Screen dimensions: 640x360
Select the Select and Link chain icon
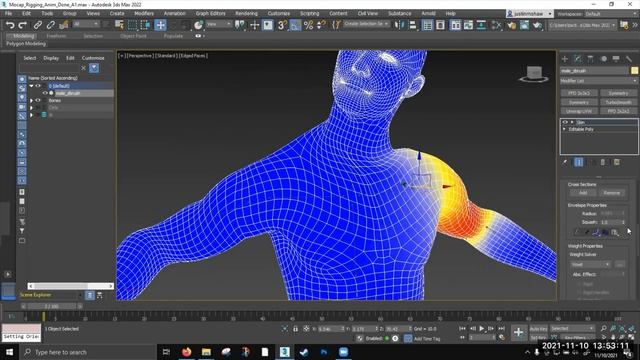pos(38,25)
